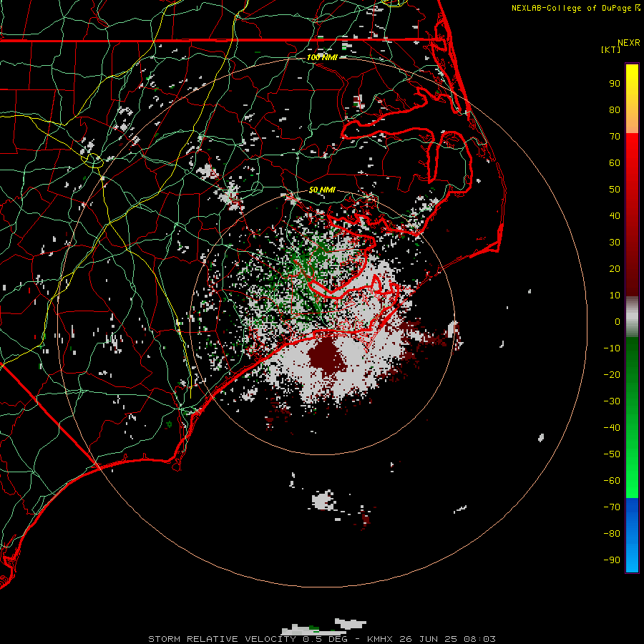
Task: Click the [KT] units label
Action: 611,49
